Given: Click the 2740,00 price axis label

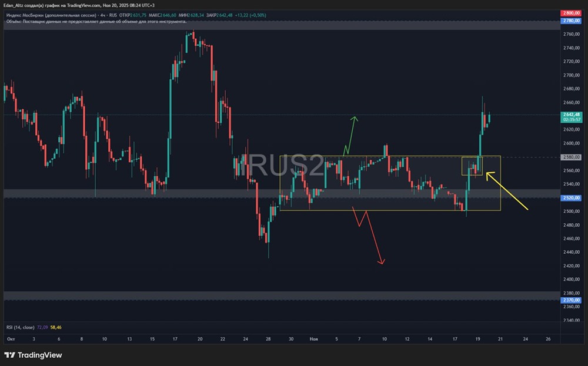Looking at the screenshot, I should 572,48.
